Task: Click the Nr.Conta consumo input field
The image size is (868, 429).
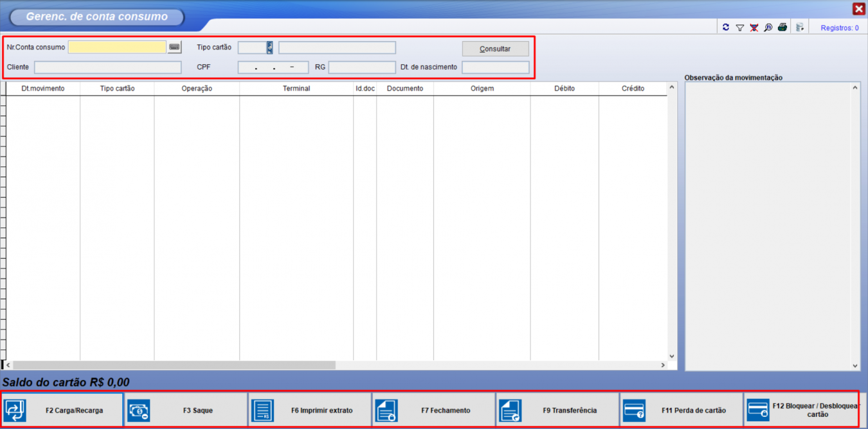Action: [117, 47]
